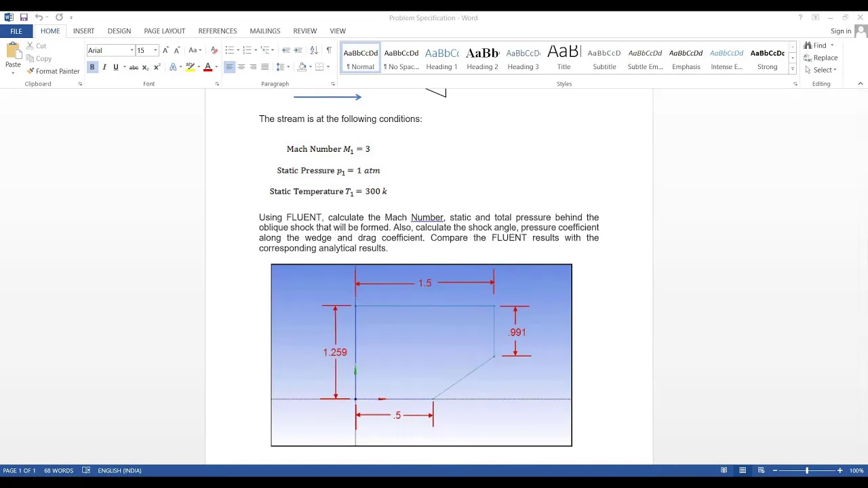The width and height of the screenshot is (868, 488).
Task: Apply yellow text highlight color
Action: click(x=190, y=67)
